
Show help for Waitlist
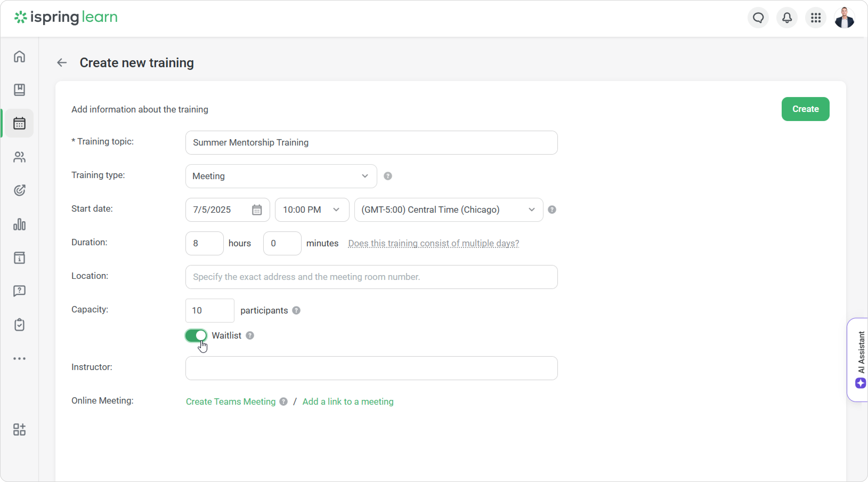coord(250,336)
